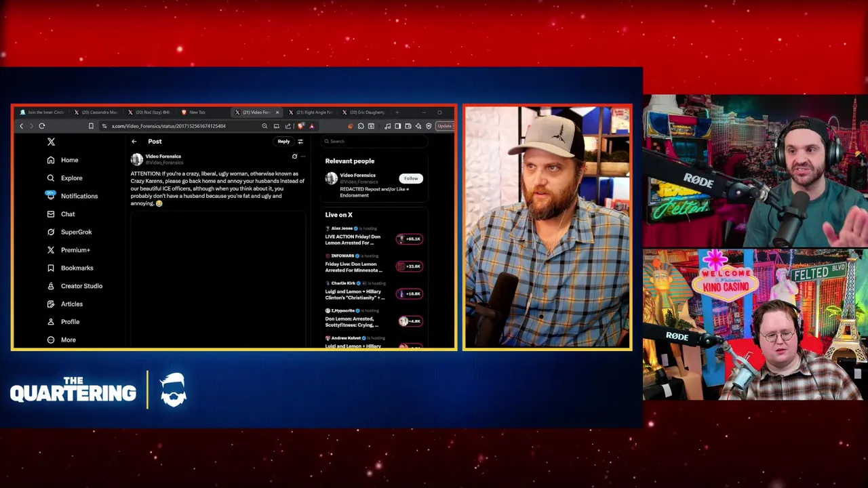This screenshot has width=868, height=488.
Task: Click the Creator Studio icon
Action: coord(51,286)
